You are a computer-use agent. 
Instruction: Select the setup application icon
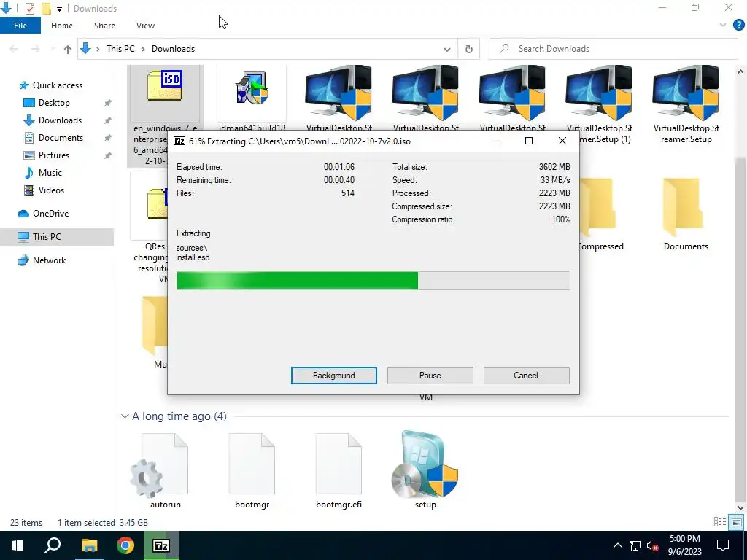click(x=425, y=464)
